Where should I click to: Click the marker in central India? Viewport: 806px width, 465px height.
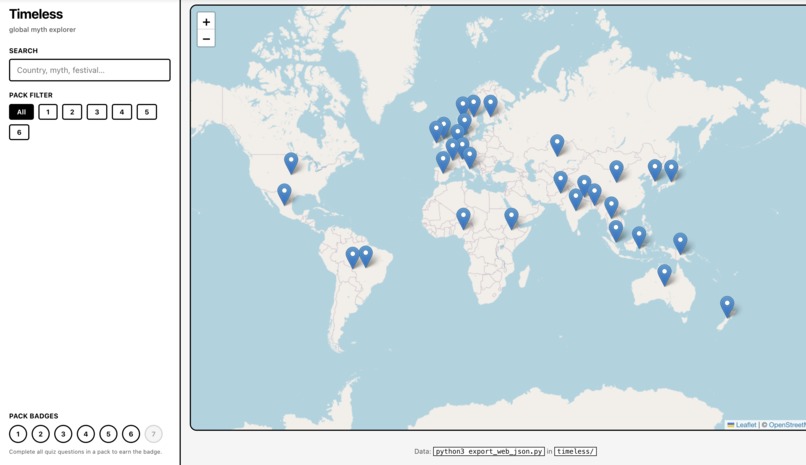576,199
